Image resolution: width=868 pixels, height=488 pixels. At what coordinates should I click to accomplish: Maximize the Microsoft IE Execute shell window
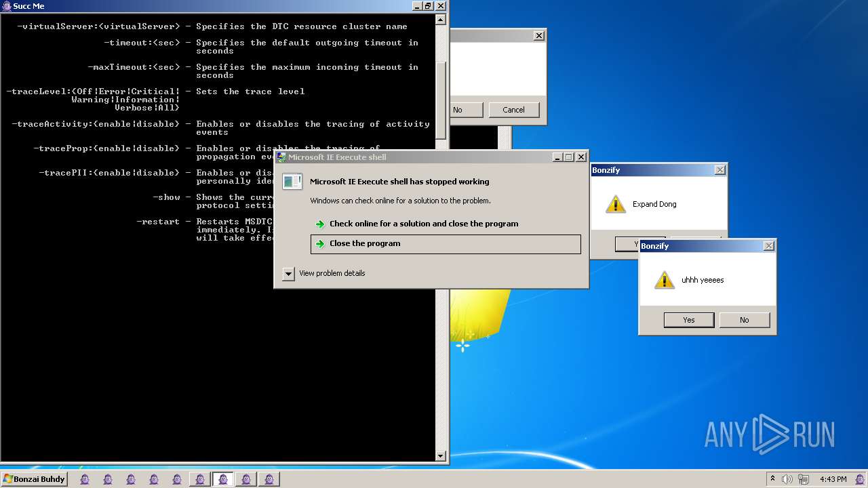tap(569, 157)
